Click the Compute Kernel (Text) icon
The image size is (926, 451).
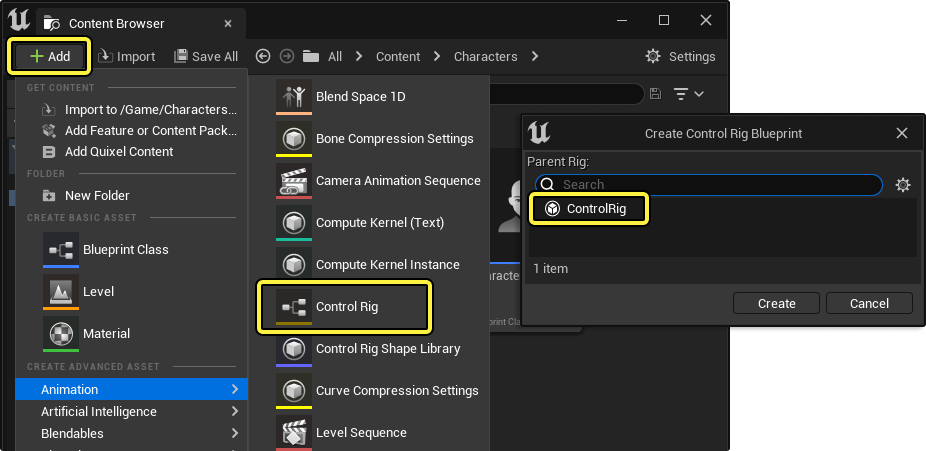[x=294, y=223]
